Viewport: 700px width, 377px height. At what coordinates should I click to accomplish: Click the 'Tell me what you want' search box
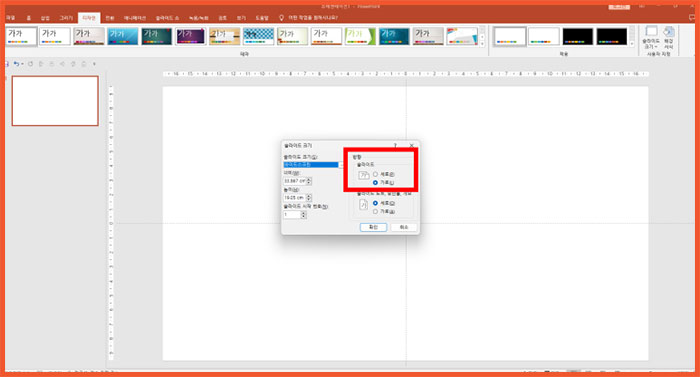click(313, 18)
